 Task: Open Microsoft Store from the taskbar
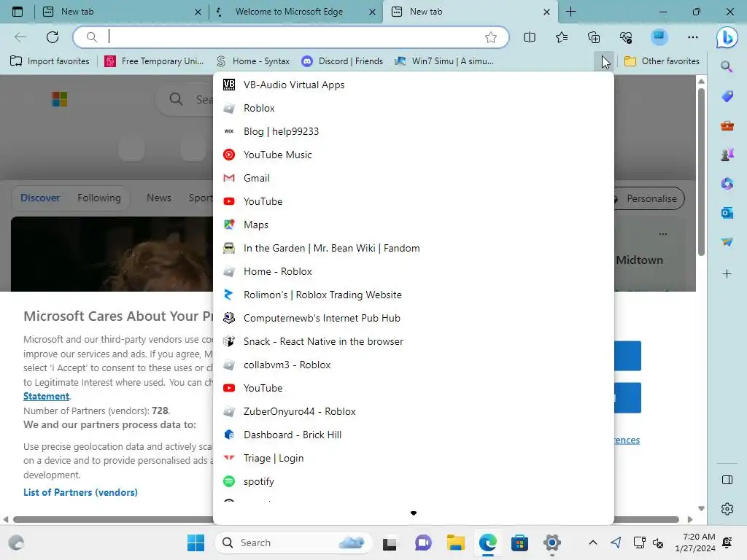click(519, 542)
